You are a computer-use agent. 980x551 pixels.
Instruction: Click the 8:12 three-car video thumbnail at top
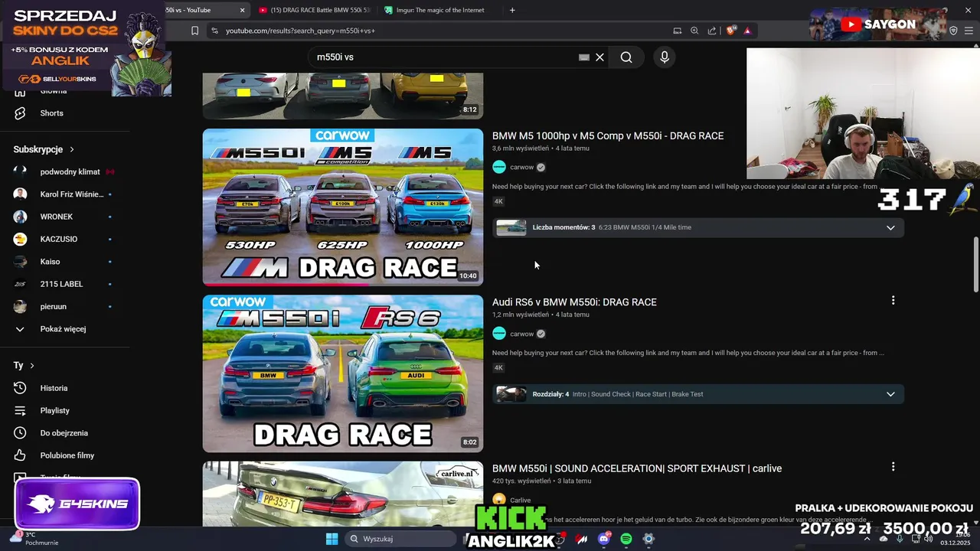[343, 96]
